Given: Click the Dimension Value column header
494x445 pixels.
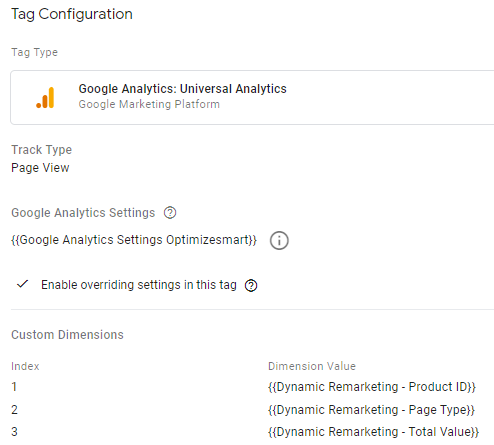Looking at the screenshot, I should (312, 366).
